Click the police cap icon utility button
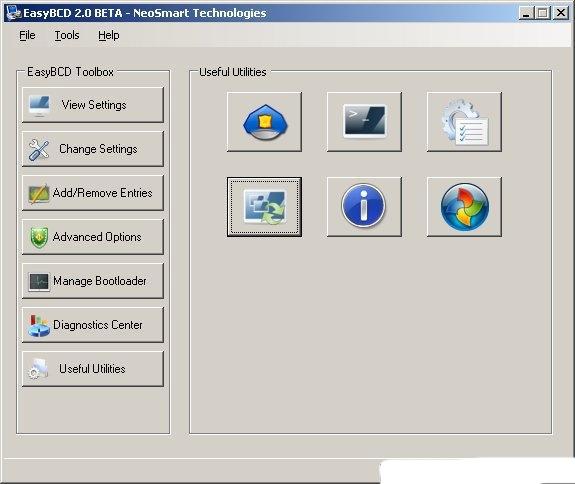The height and width of the screenshot is (484, 575). pos(264,122)
